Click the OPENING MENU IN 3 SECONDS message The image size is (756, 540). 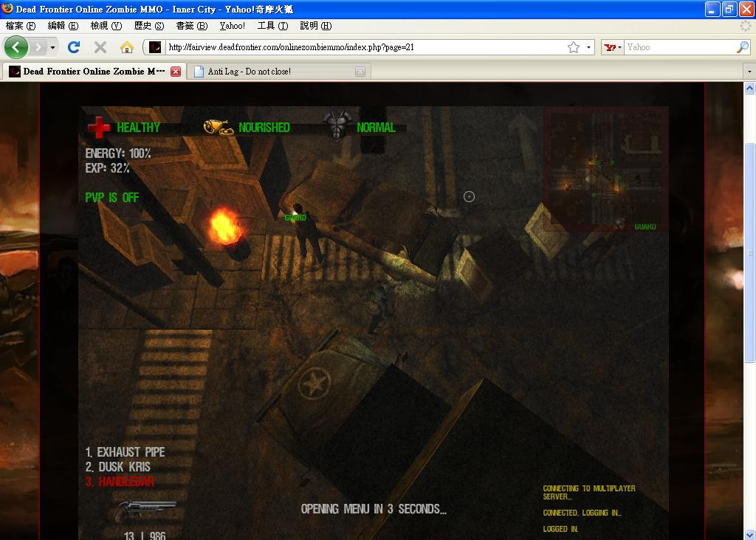point(374,509)
